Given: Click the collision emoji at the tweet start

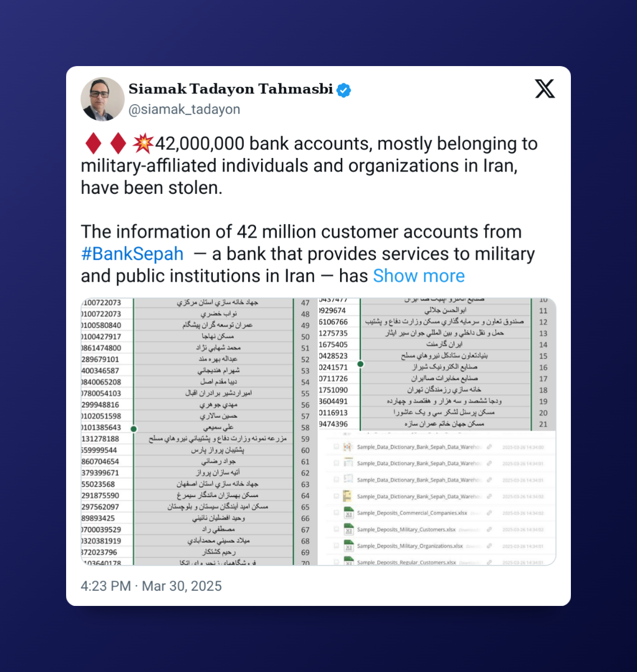Looking at the screenshot, I should point(143,143).
